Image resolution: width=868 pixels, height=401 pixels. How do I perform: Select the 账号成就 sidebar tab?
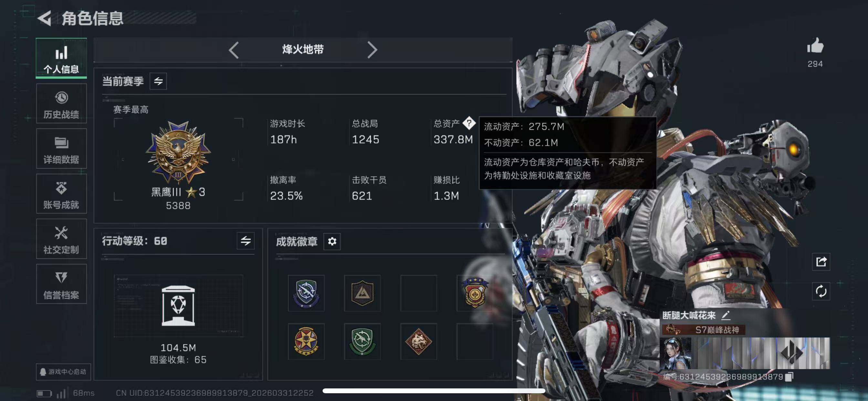61,194
